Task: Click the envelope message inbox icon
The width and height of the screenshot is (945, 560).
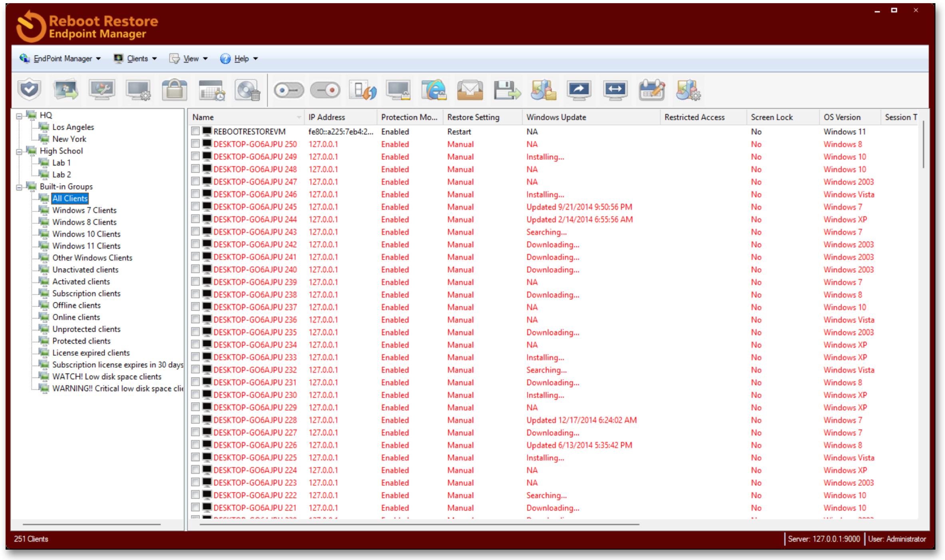Action: 470,90
